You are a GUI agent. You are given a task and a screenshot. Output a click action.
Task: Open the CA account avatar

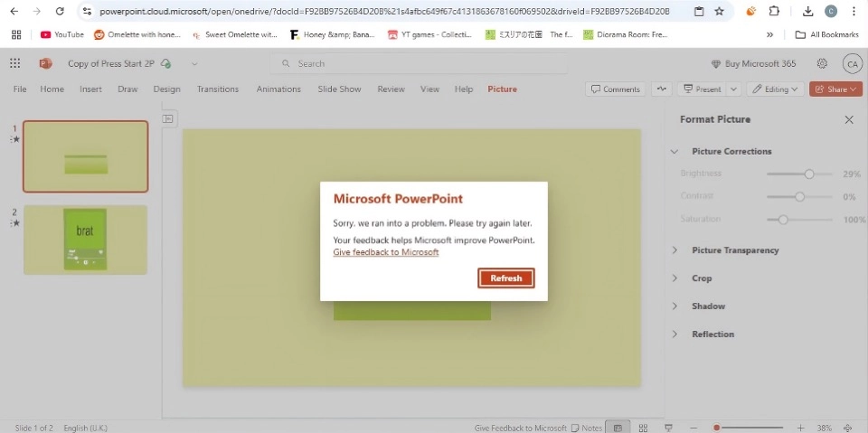(x=852, y=63)
